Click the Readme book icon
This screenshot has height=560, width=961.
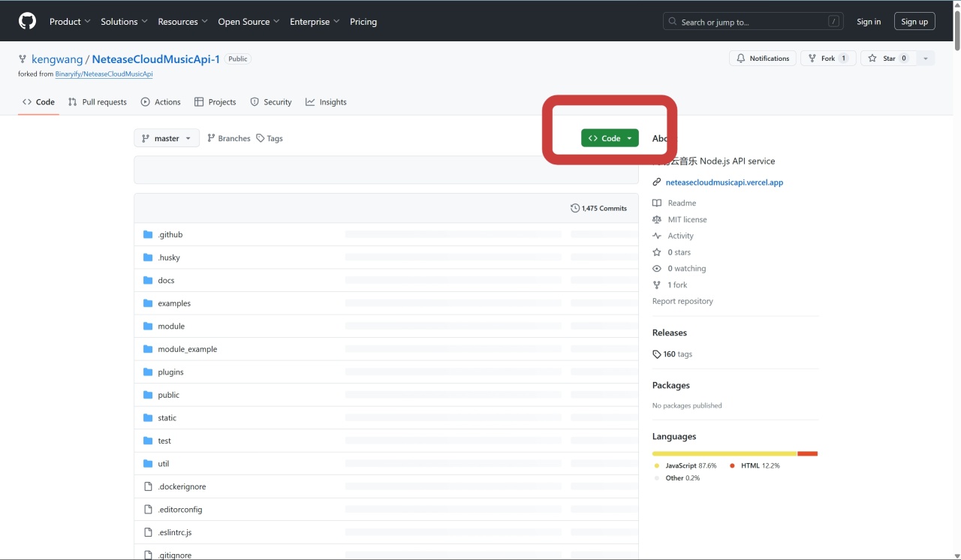[x=657, y=203]
